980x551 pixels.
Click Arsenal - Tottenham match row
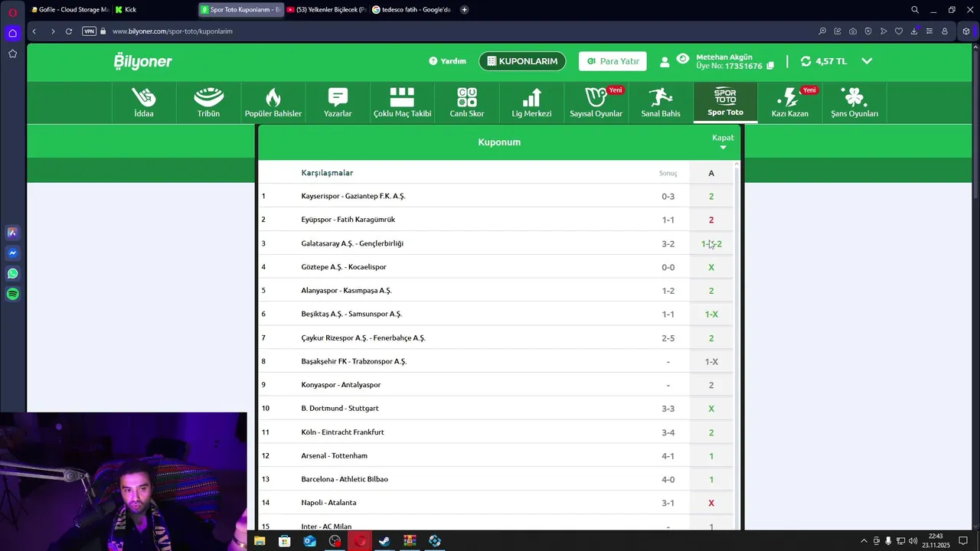point(496,455)
